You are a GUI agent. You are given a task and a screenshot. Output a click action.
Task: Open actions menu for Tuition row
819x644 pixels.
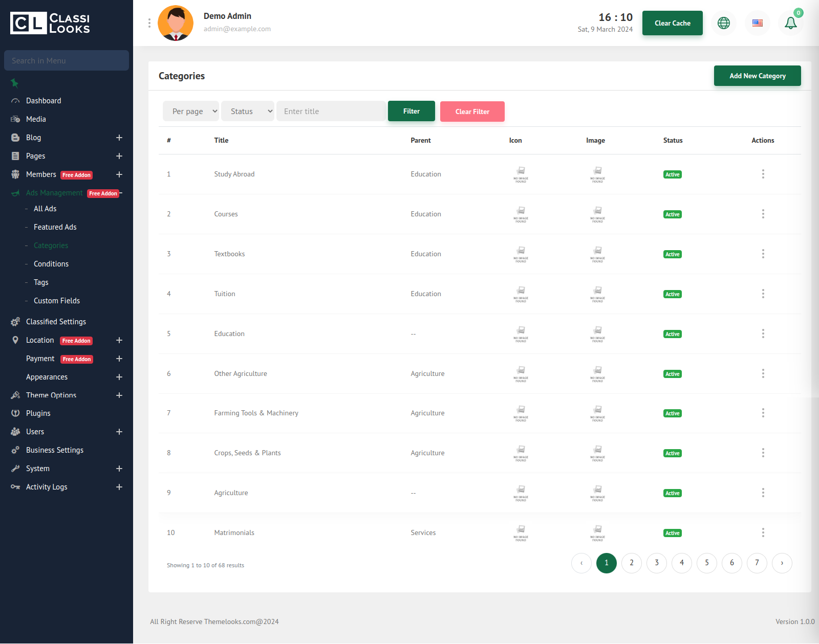(x=763, y=294)
